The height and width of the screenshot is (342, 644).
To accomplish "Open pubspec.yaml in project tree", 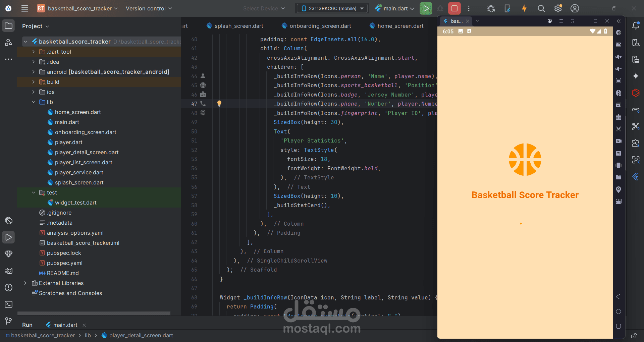I will pos(64,263).
